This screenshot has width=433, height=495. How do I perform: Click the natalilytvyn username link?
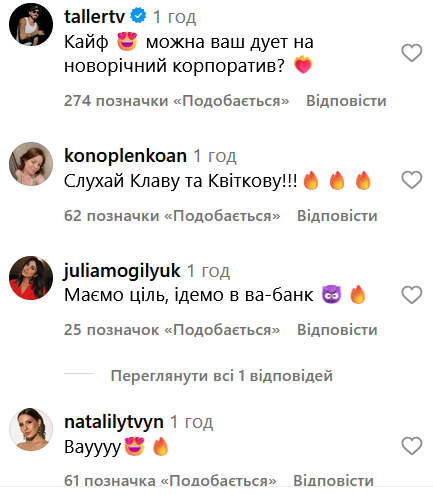coord(114,422)
